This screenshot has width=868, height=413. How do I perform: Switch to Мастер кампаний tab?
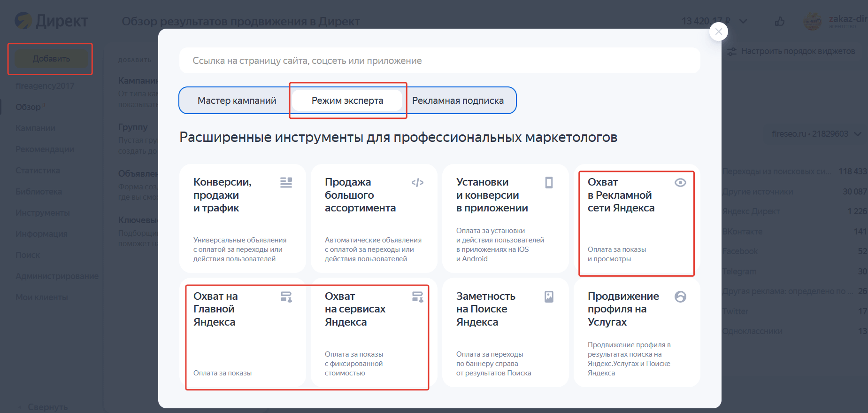pyautogui.click(x=237, y=101)
